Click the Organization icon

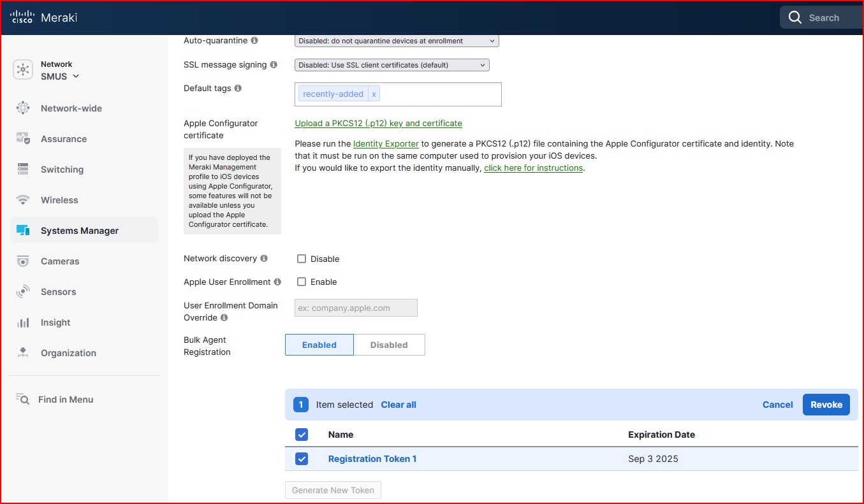click(23, 353)
